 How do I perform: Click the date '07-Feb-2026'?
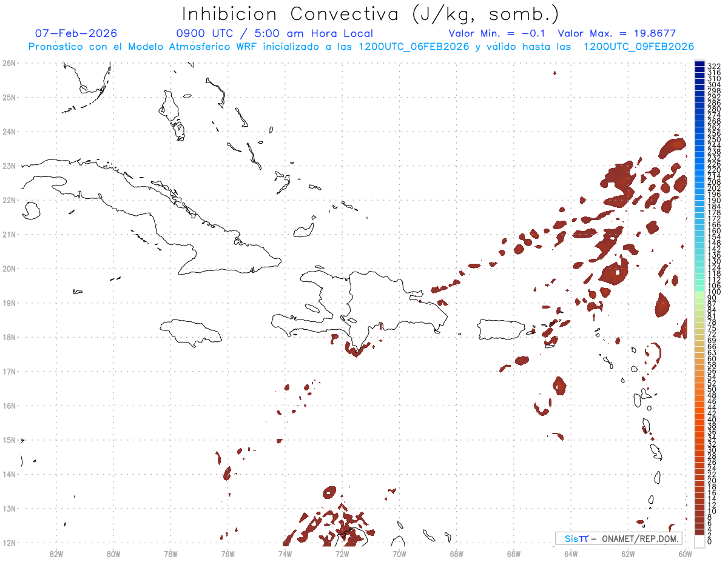pos(76,33)
